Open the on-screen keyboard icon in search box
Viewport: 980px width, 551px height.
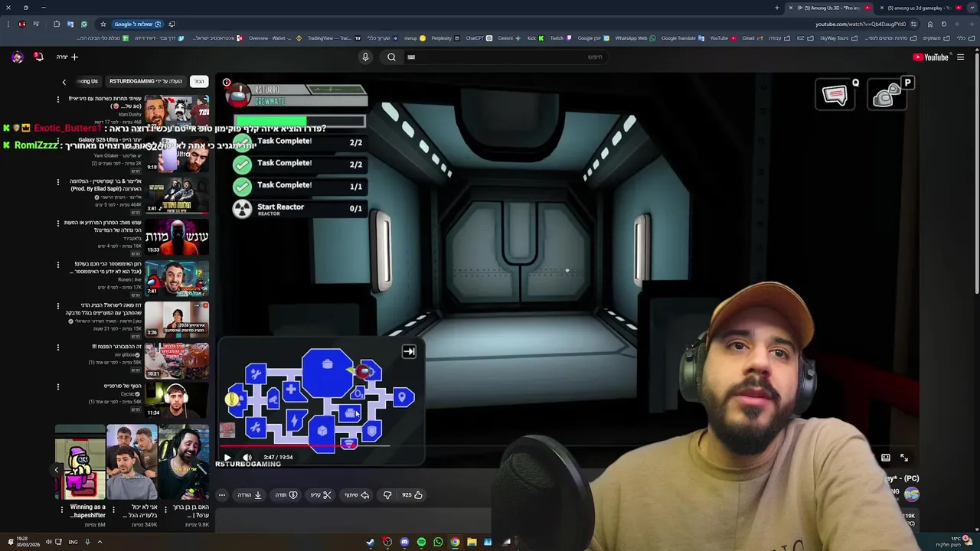411,57
